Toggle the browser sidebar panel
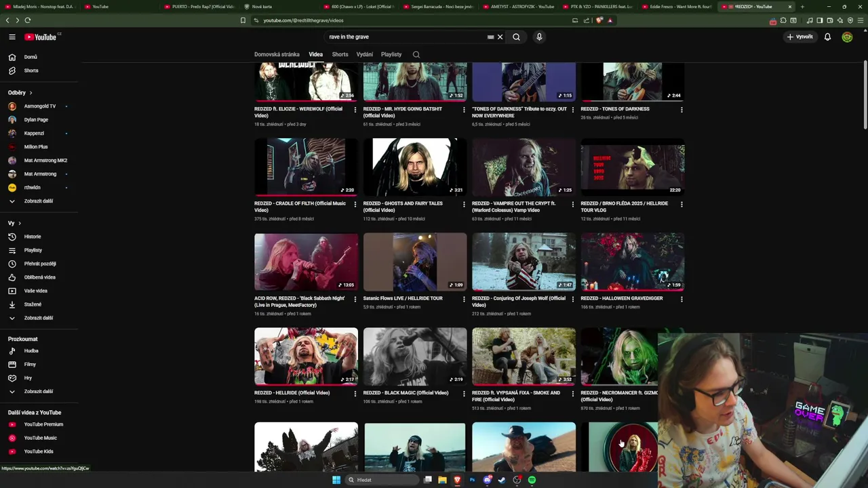Viewport: 868px width, 488px height. point(820,20)
